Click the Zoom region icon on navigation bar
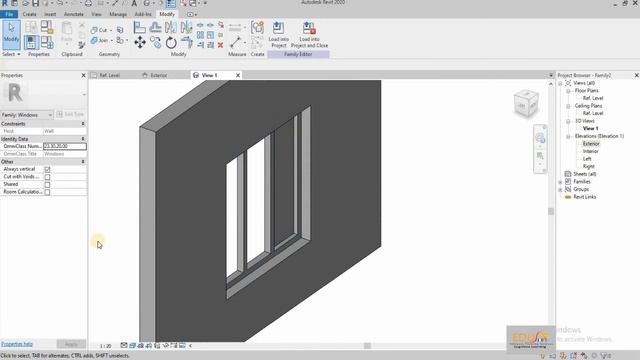The height and width of the screenshot is (360, 640). tap(540, 156)
